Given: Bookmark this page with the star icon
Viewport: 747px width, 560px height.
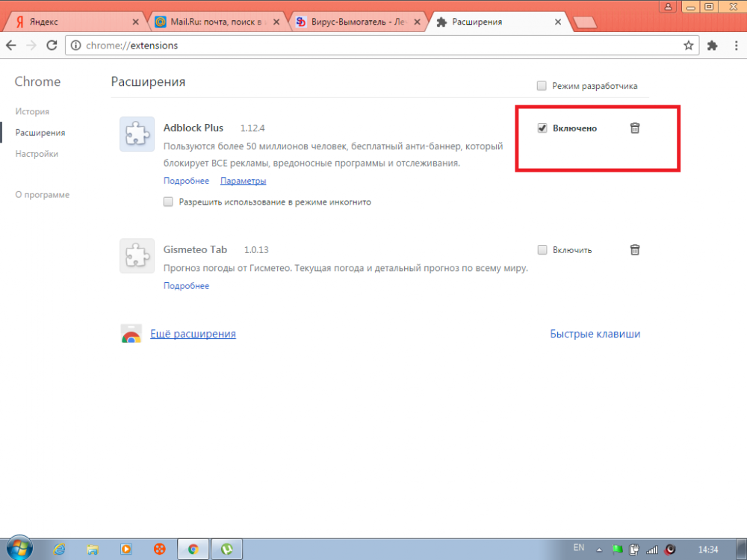Looking at the screenshot, I should coord(688,46).
